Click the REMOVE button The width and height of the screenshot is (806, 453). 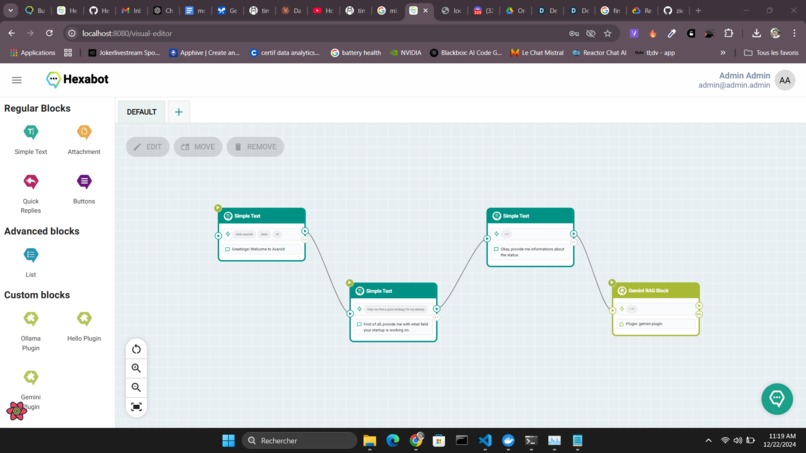point(255,147)
